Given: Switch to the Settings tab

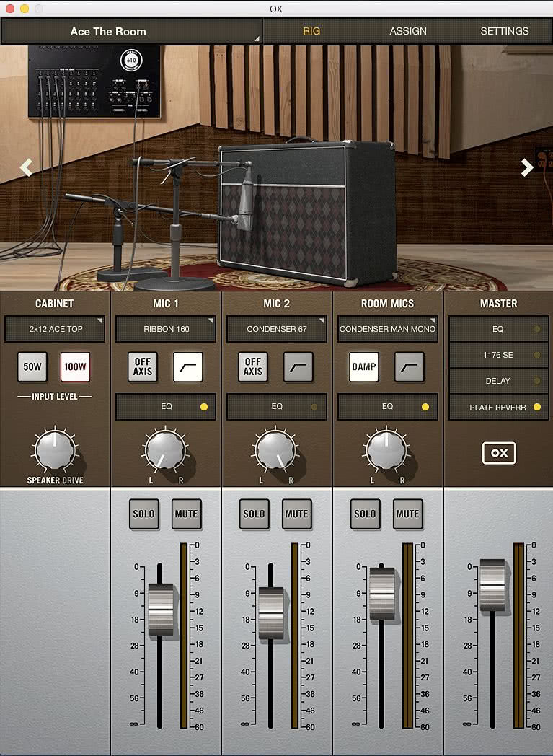Looking at the screenshot, I should (505, 31).
